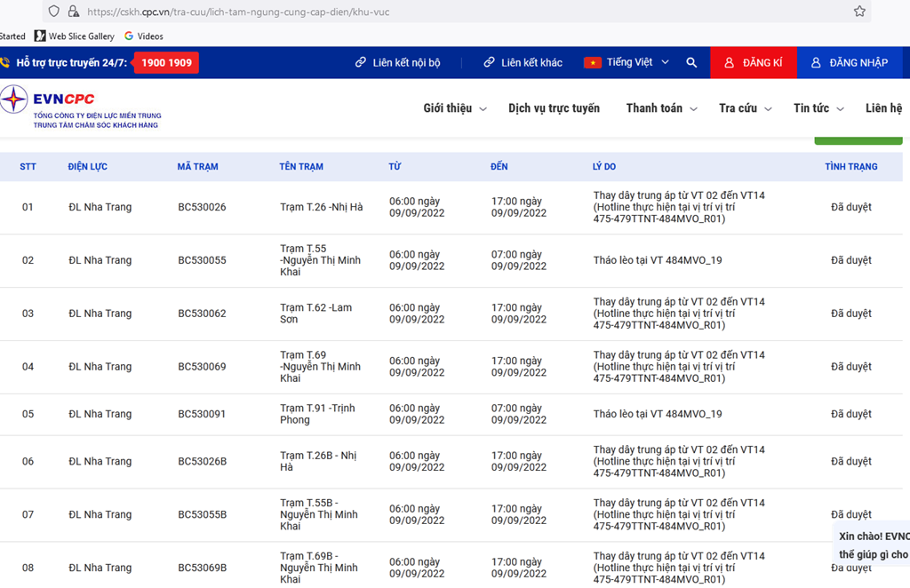Click the Vietnam flag language icon
The image size is (910, 588).
592,63
